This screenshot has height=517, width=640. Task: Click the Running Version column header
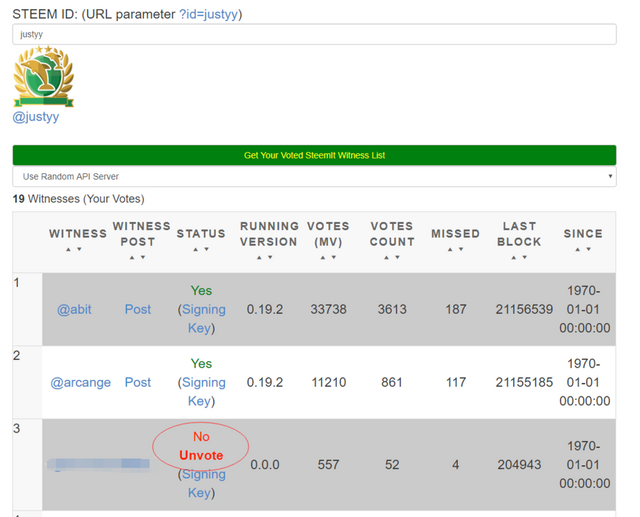click(269, 234)
